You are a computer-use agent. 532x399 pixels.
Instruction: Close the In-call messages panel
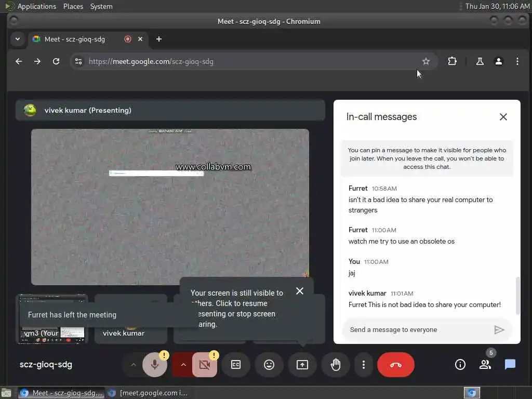point(503,117)
